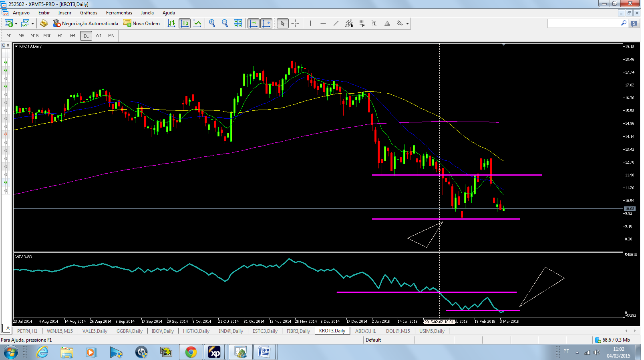
Task: Insert triangle shape tool
Action: (x=387, y=24)
